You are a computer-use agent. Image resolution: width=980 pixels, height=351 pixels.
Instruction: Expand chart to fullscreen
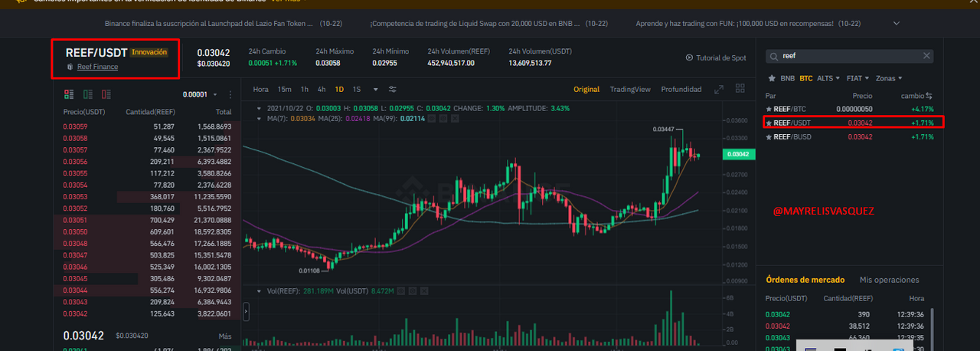719,90
